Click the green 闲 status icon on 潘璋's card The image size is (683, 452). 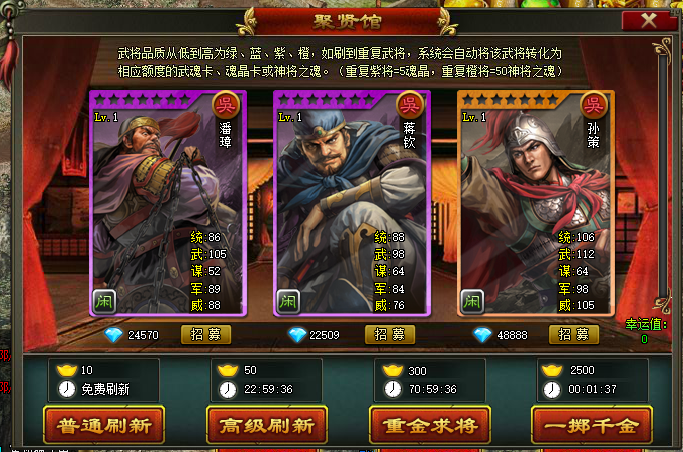tap(104, 301)
